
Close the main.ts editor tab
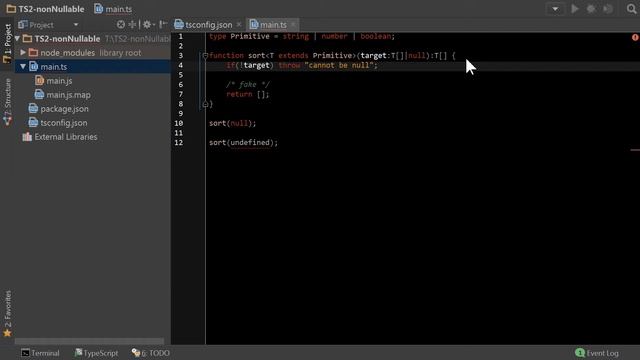pos(293,24)
